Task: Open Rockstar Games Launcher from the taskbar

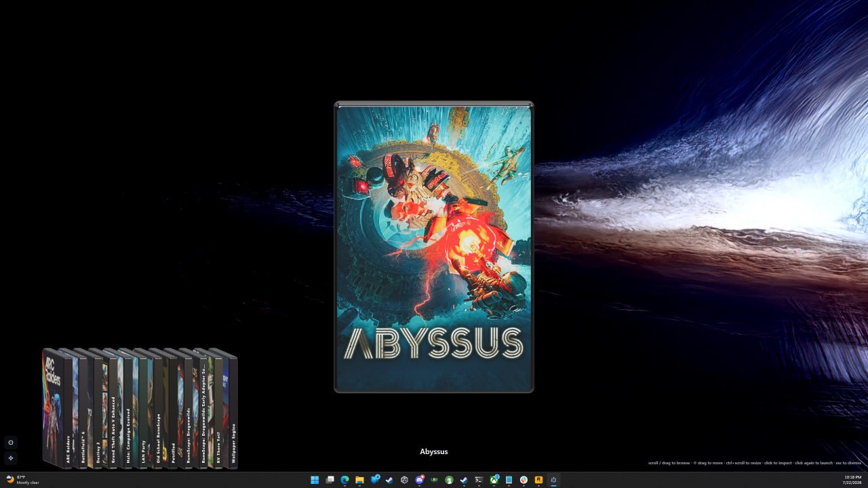Action: pos(538,480)
